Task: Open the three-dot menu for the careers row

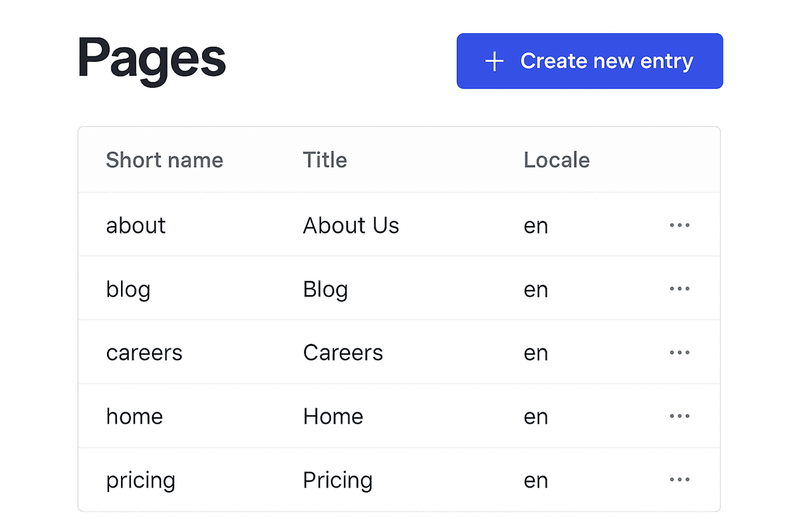Action: (680, 352)
